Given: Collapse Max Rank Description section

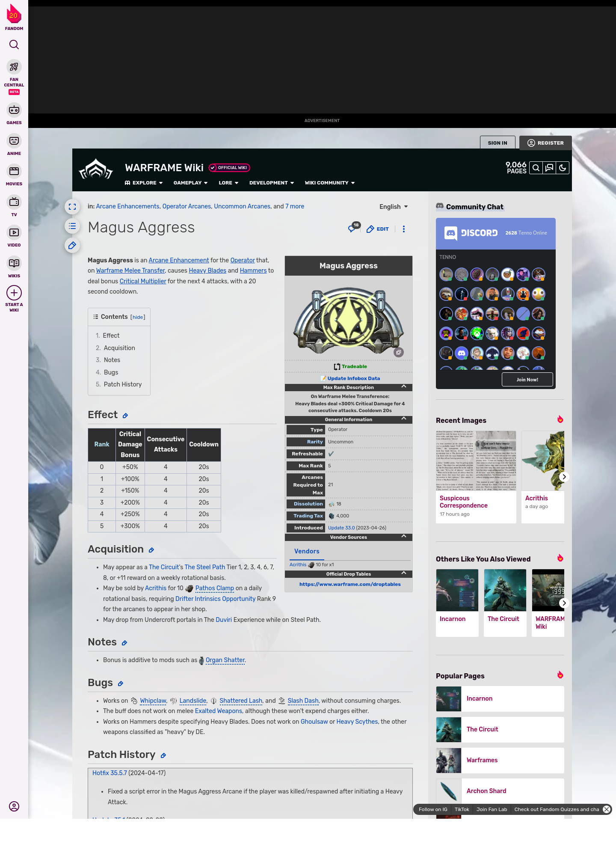Looking at the screenshot, I should click(404, 386).
